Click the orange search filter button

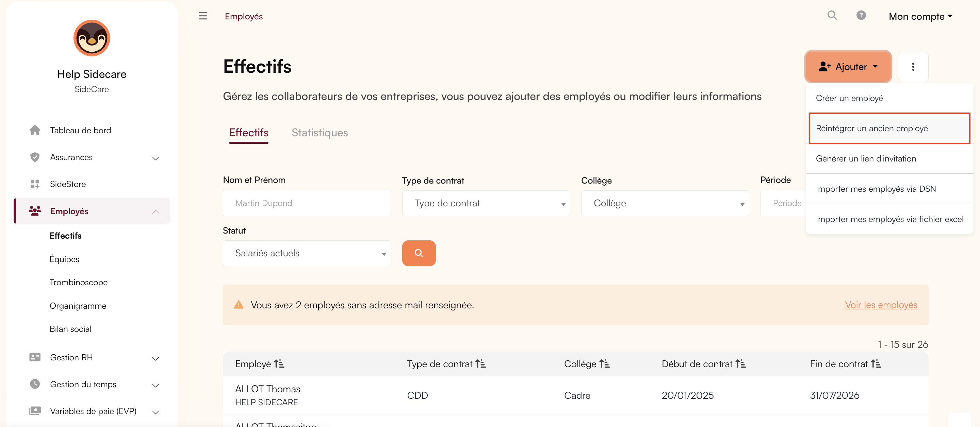[419, 253]
